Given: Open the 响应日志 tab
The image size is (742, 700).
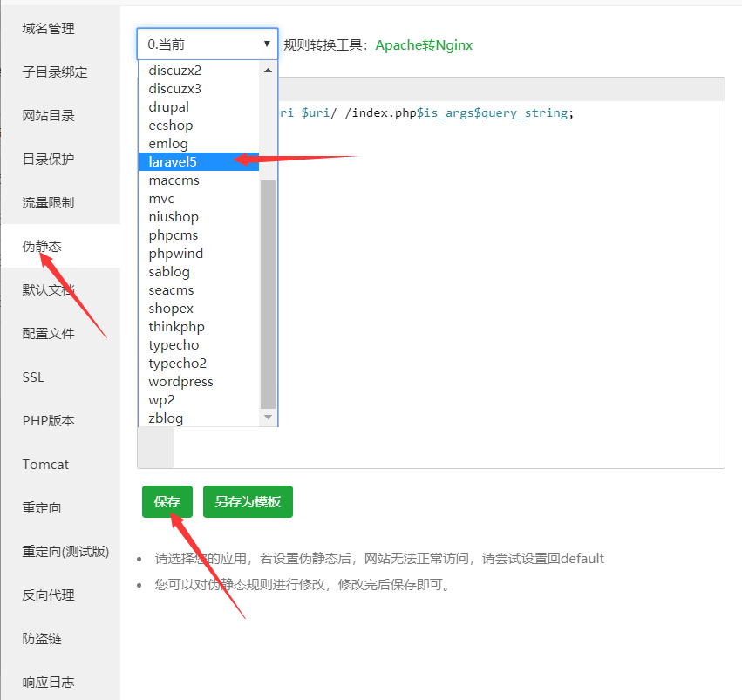Looking at the screenshot, I should click(x=49, y=683).
